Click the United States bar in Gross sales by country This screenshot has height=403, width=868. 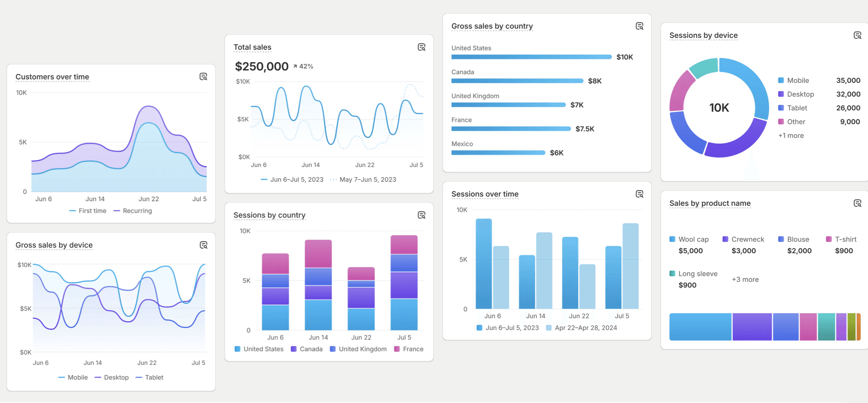pos(531,57)
